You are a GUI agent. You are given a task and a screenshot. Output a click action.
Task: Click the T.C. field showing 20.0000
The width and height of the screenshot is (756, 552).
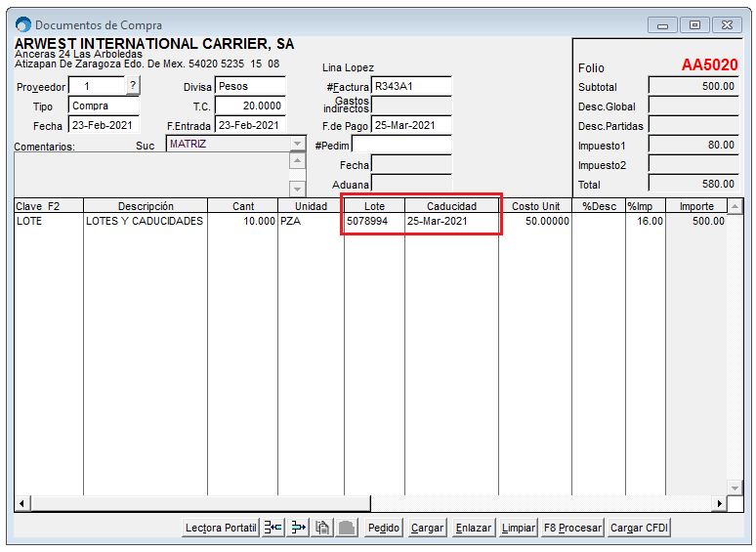coord(250,106)
